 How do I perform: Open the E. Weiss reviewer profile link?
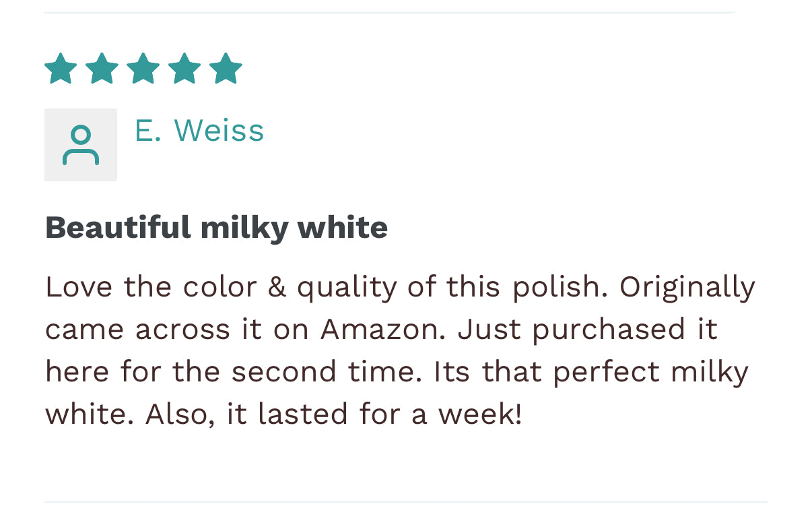coord(199,130)
